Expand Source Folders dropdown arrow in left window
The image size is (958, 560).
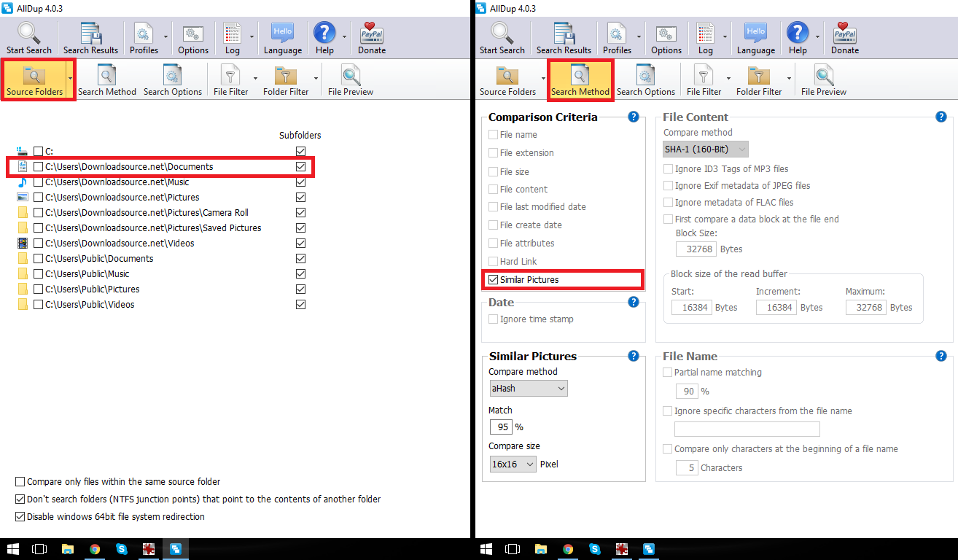tap(70, 78)
